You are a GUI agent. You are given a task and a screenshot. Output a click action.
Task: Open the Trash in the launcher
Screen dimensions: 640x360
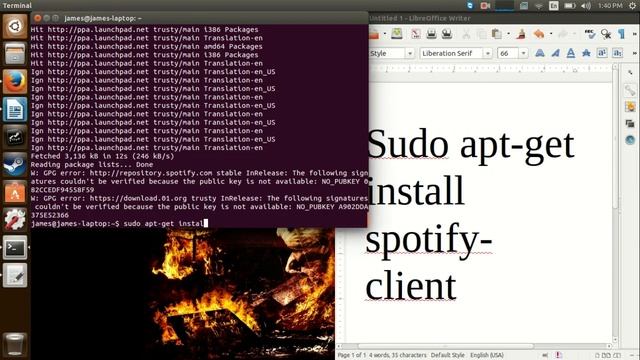click(x=15, y=344)
